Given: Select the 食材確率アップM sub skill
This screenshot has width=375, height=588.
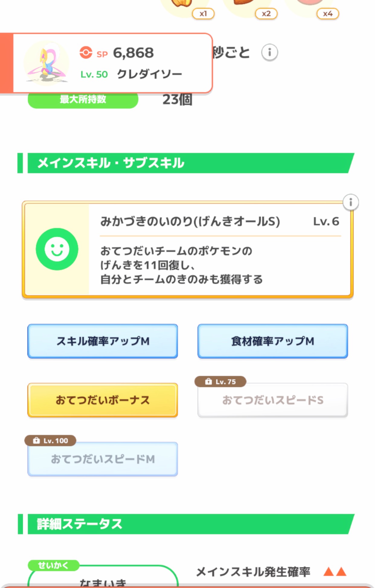Looking at the screenshot, I should point(273,341).
